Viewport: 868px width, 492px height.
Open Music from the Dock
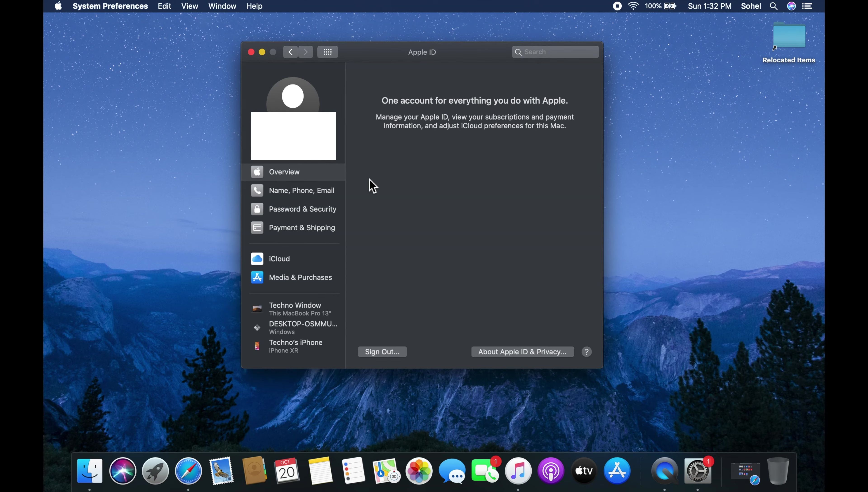[519, 471]
